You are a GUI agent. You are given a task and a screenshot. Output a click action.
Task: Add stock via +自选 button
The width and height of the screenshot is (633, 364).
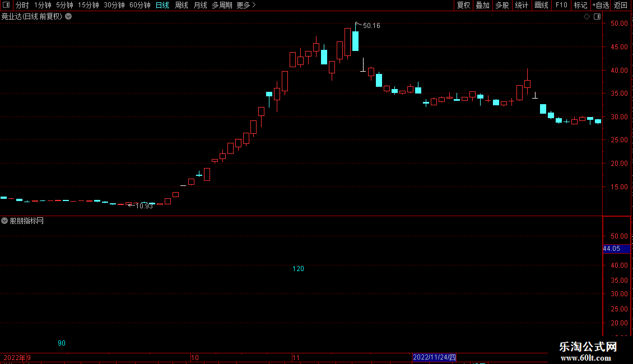coord(601,5)
